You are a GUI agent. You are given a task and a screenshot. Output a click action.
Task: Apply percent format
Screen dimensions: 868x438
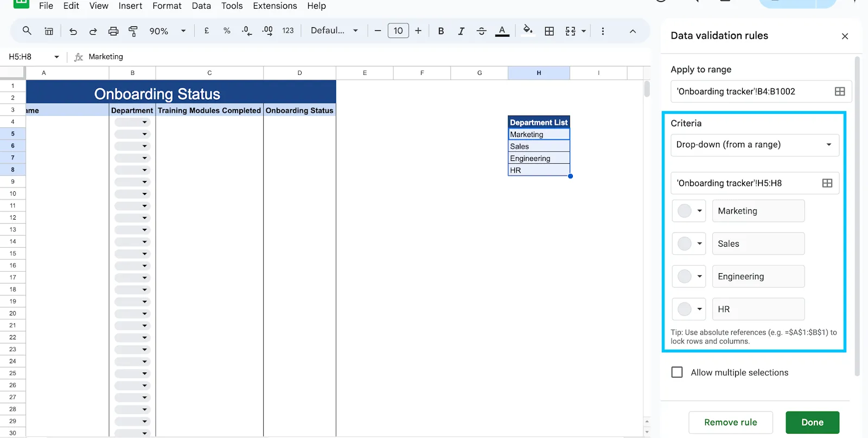coord(227,31)
